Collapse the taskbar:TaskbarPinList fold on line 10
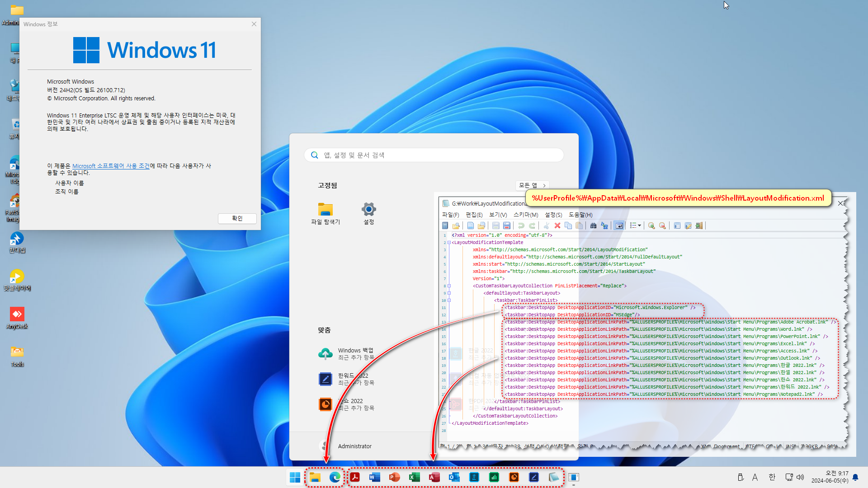Viewport: 868px width, 488px height. [449, 300]
